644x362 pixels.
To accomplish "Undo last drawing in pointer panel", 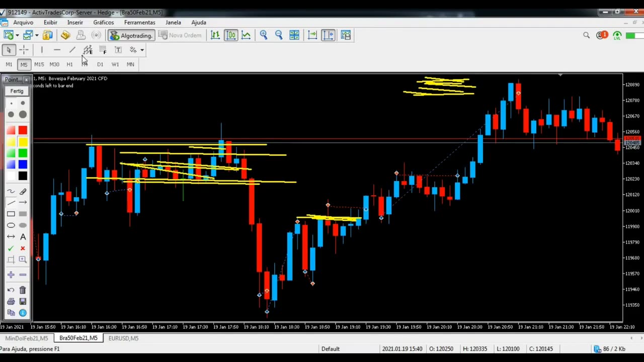I will pos(11,290).
